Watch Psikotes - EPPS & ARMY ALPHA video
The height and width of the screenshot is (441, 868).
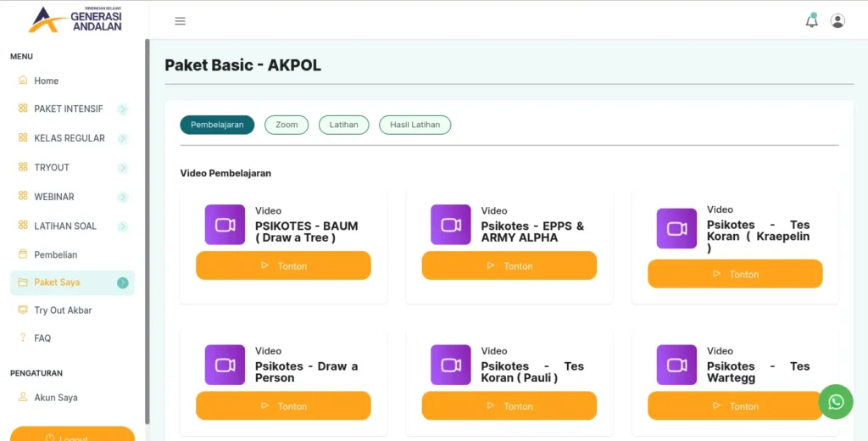[x=509, y=265]
